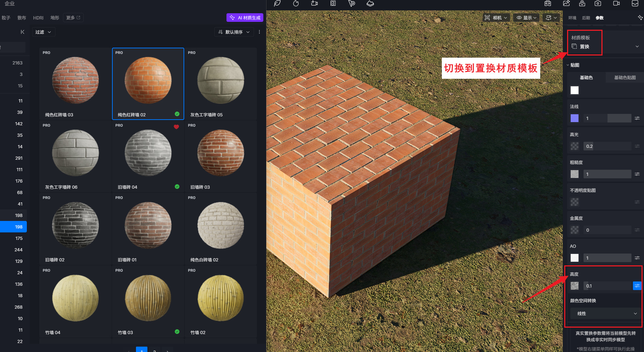Open the 默认排序 sort dropdown

tap(234, 32)
